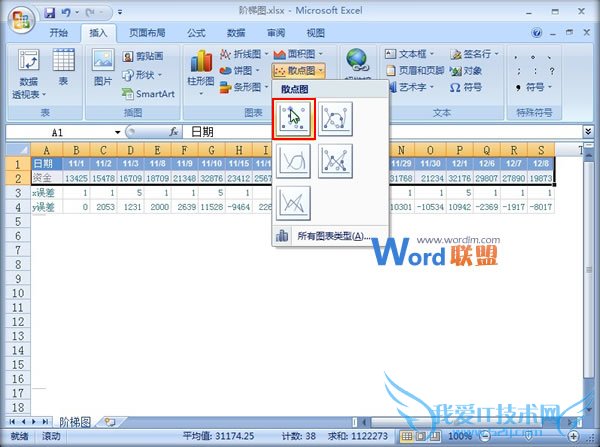Click the insert function fx button
This screenshot has height=447, width=600.
coord(174,132)
